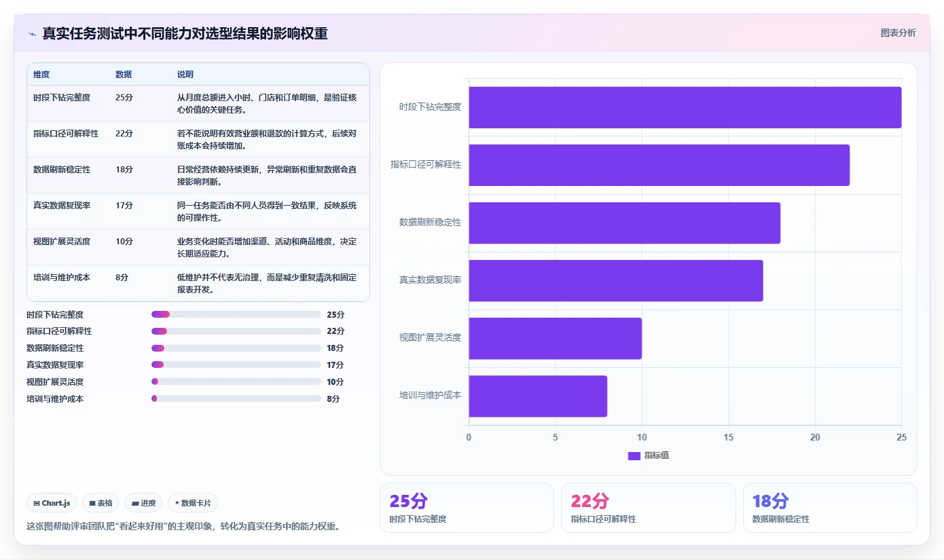
Task: Click the 真实数据复现率 table row cell
Action: click(62, 206)
